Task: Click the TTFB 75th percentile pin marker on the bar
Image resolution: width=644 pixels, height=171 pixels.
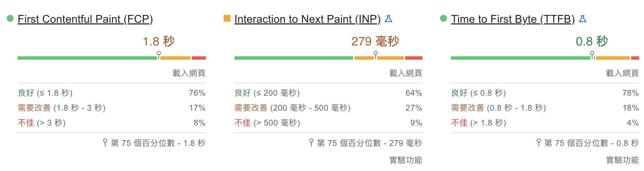Action: click(x=592, y=54)
